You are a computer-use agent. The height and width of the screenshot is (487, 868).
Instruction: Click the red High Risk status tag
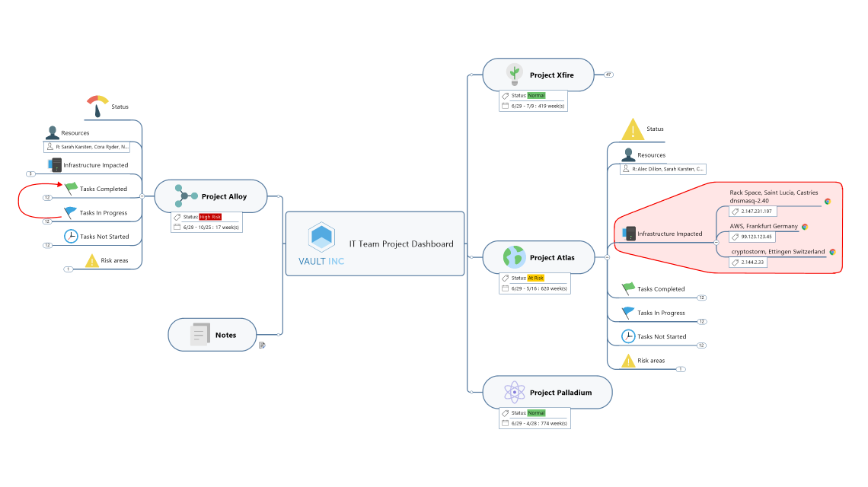pos(210,217)
